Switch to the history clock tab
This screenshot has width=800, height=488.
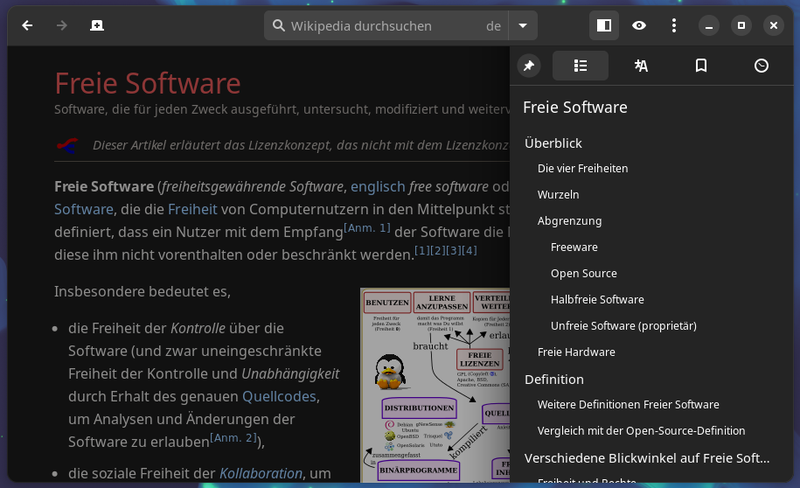(x=761, y=66)
